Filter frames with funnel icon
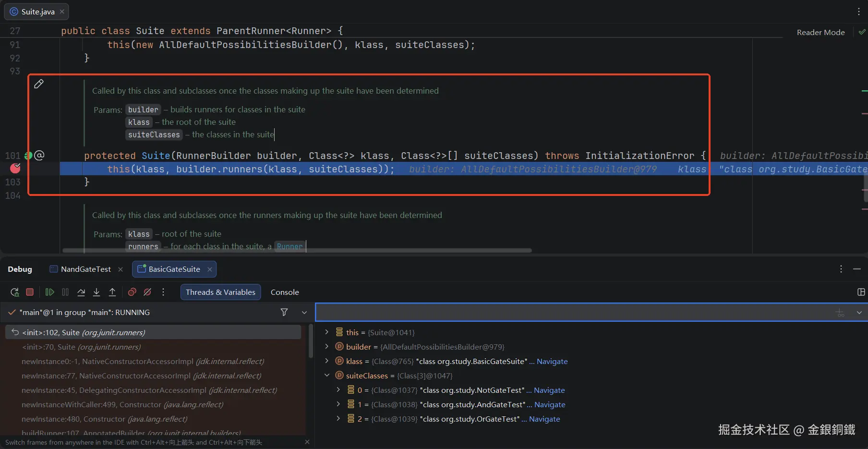868x449 pixels. (x=284, y=312)
